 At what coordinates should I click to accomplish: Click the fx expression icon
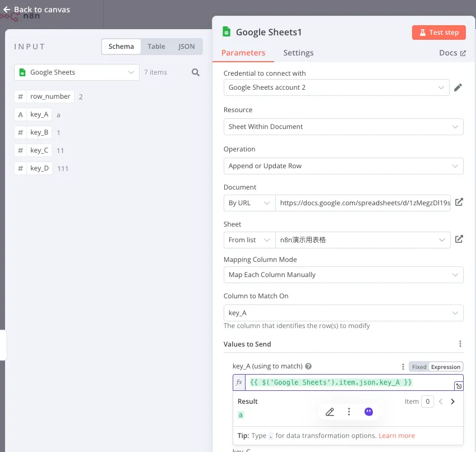pos(239,382)
